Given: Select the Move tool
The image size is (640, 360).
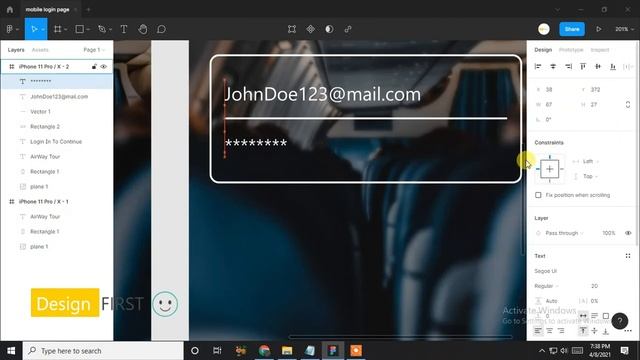Looking at the screenshot, I should point(34,29).
